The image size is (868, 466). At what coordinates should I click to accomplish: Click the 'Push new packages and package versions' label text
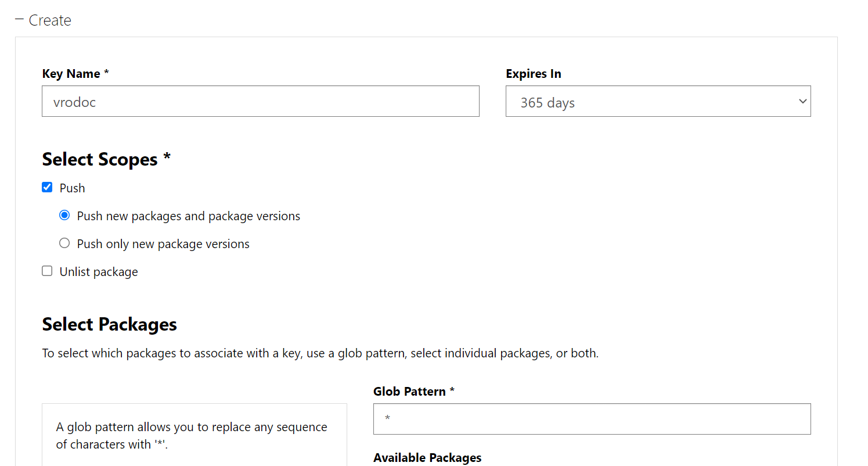point(189,216)
